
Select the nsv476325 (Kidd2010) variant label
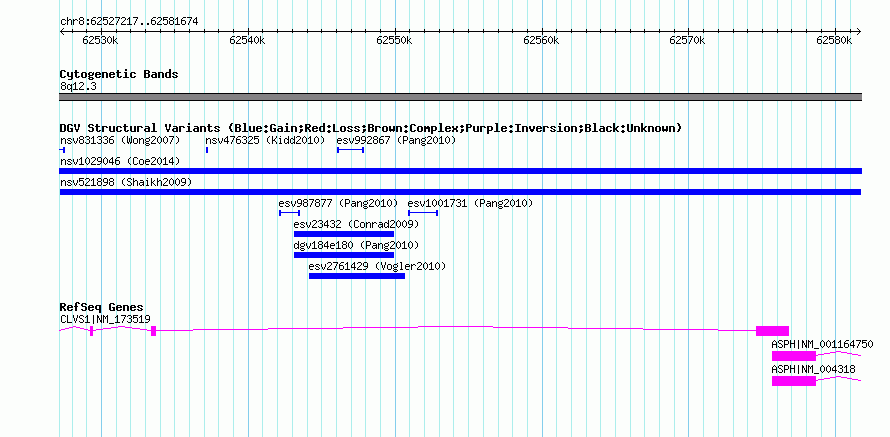[x=265, y=140]
